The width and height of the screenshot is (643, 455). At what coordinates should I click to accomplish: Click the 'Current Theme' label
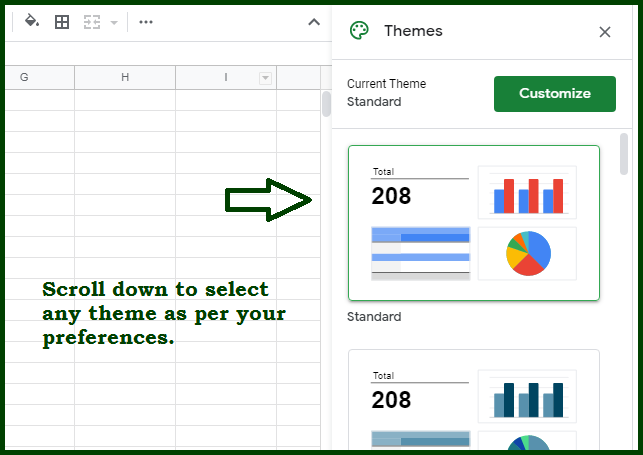[386, 84]
